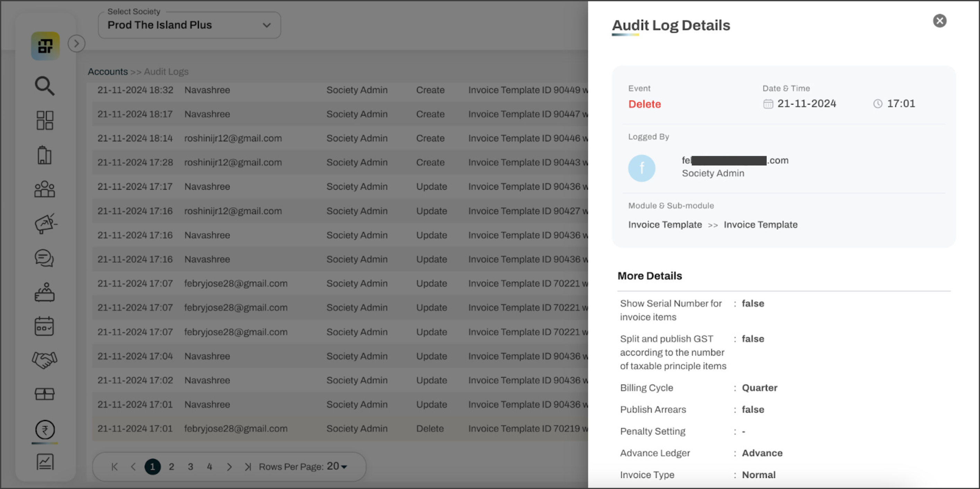Open the calendar icon in sidebar
The image size is (980, 489).
(x=45, y=326)
